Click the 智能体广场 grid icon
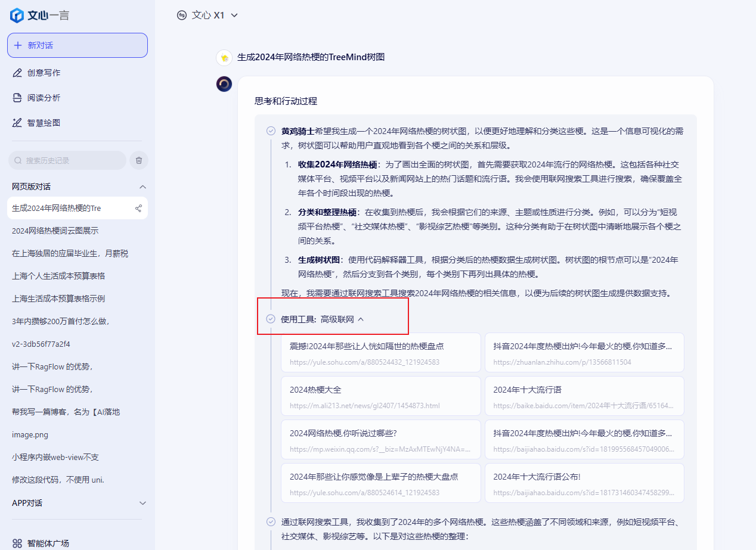This screenshot has width=756, height=550. [x=18, y=543]
